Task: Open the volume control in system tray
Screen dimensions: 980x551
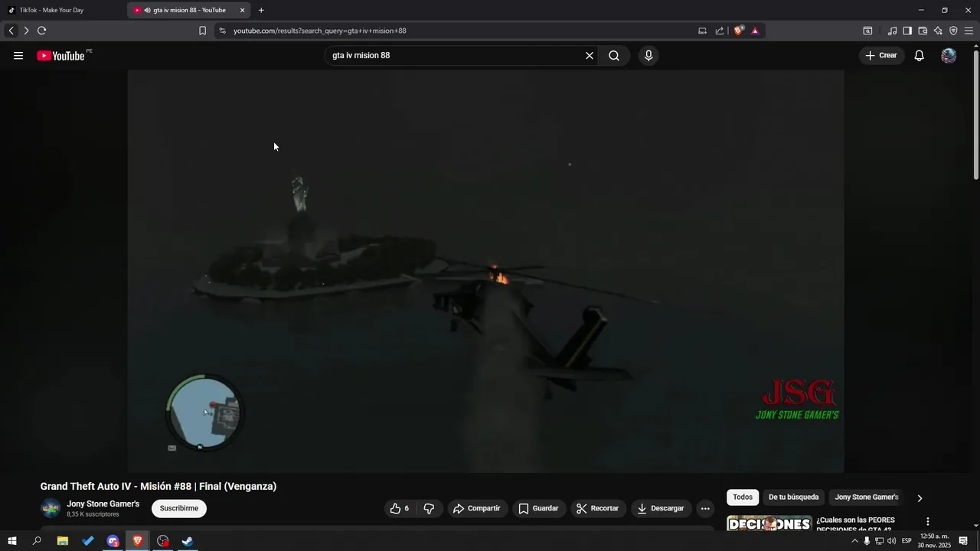Action: click(x=891, y=541)
